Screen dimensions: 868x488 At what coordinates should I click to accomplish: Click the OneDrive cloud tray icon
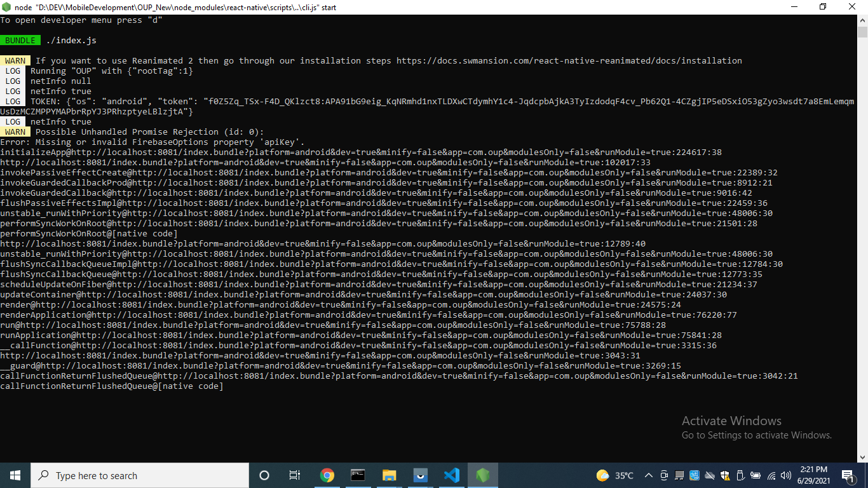(709, 475)
